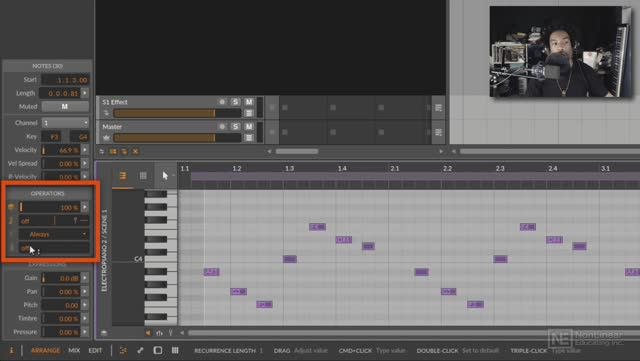Toggle the inspector panel info icon

[x=11, y=350]
